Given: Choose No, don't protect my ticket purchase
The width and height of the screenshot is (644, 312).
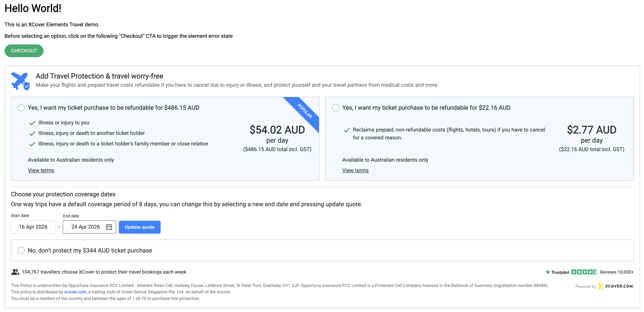Looking at the screenshot, I should (21, 250).
